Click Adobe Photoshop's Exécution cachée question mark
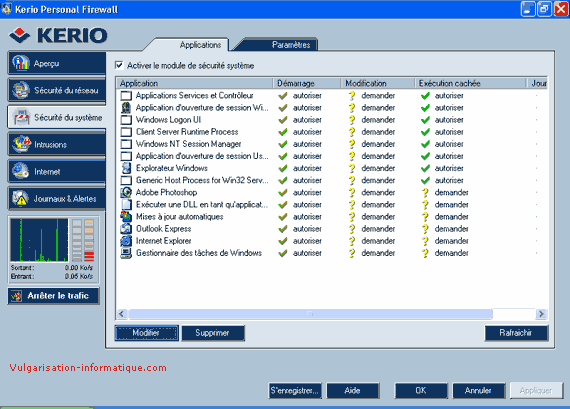Screen dimensions: 570x409 point(425,192)
